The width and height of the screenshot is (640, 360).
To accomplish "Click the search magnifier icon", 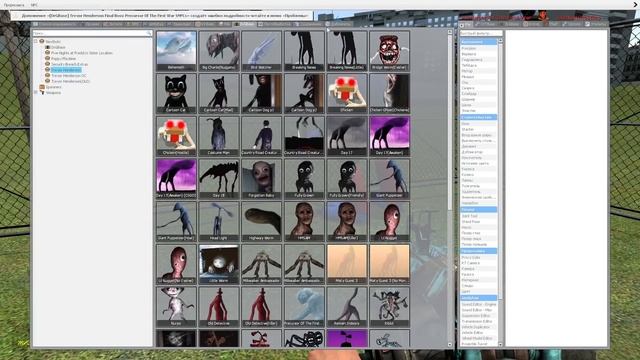I will 149,33.
